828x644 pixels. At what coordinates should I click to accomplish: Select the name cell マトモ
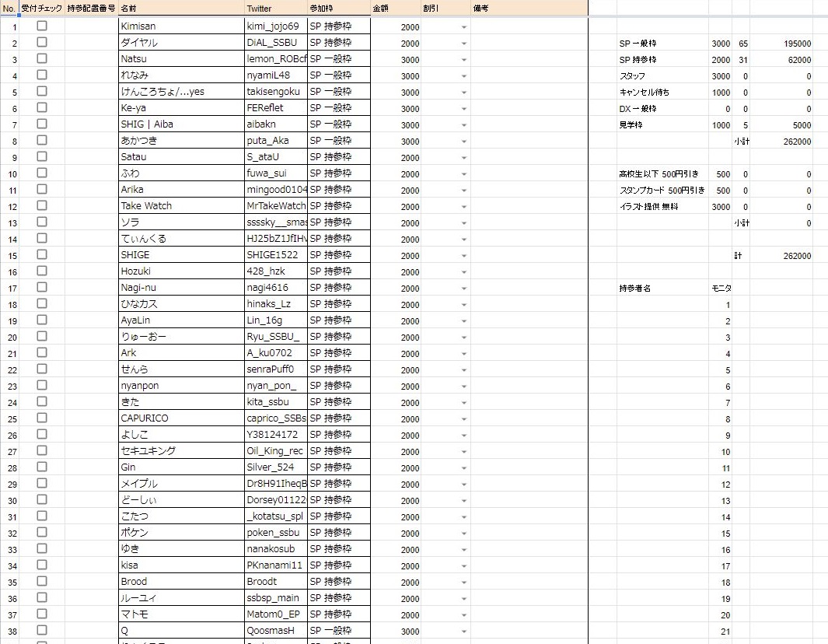point(182,614)
